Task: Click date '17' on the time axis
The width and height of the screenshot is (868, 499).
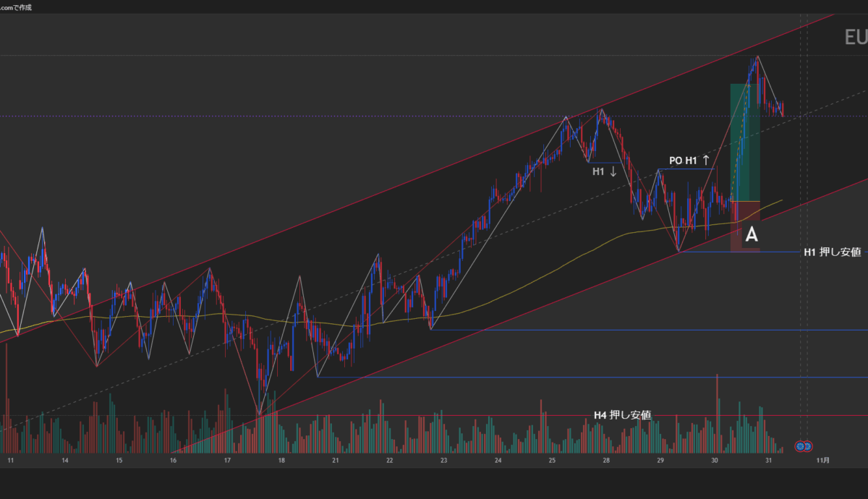Action: (x=227, y=459)
